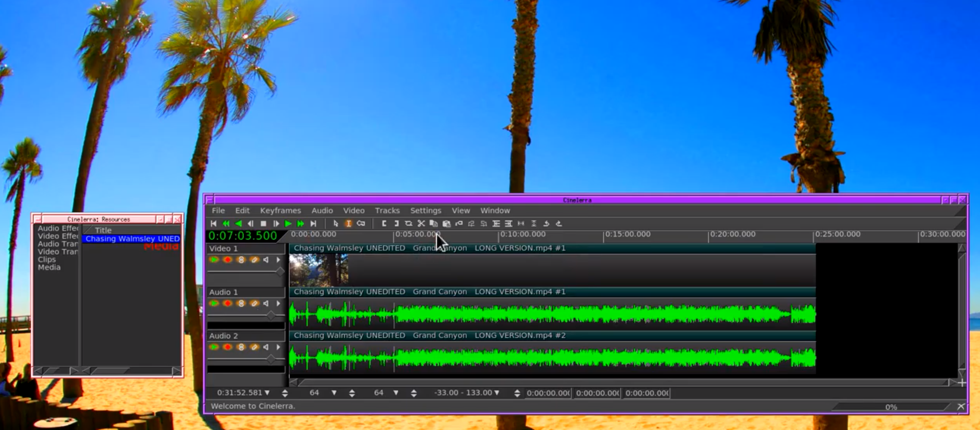Image resolution: width=980 pixels, height=430 pixels.
Task: Go to the previous label
Action: (x=471, y=224)
